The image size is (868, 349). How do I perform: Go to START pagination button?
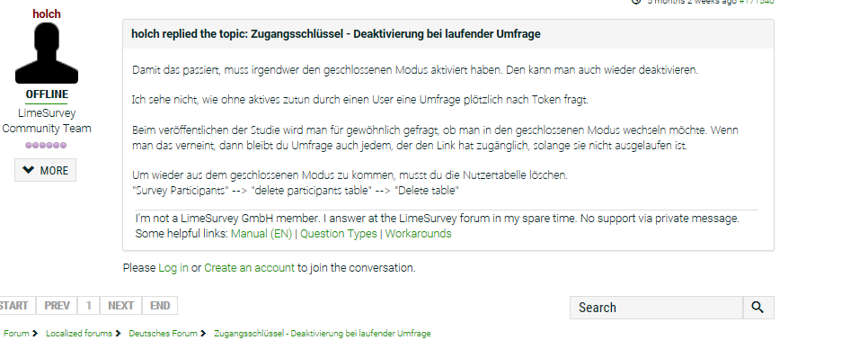[x=15, y=305]
